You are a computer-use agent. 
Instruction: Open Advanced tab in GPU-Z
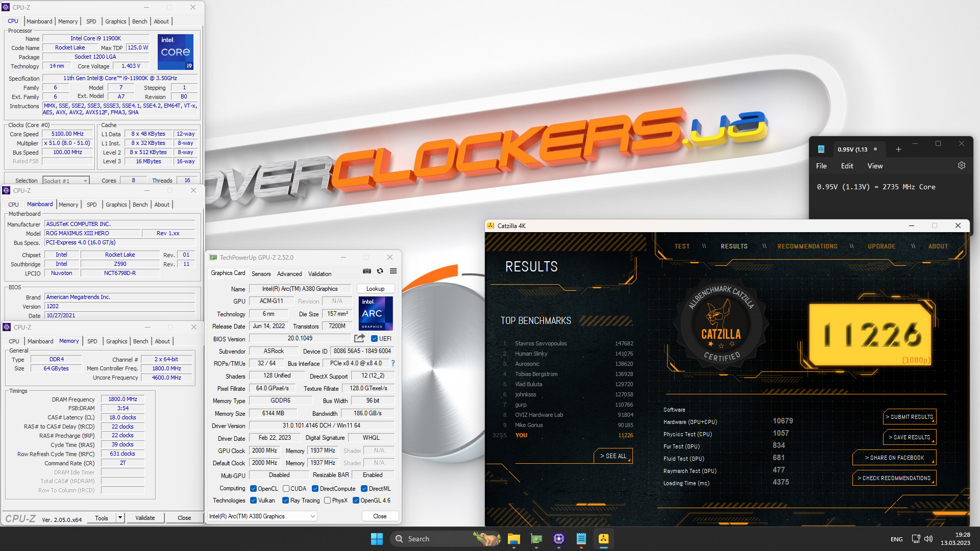point(289,274)
